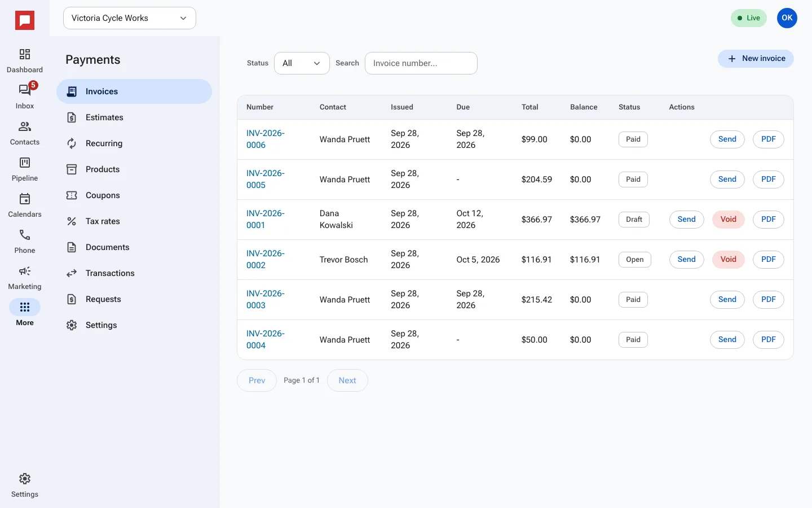Send invoice INV-2026-0004
The height and width of the screenshot is (508, 812).
727,340
